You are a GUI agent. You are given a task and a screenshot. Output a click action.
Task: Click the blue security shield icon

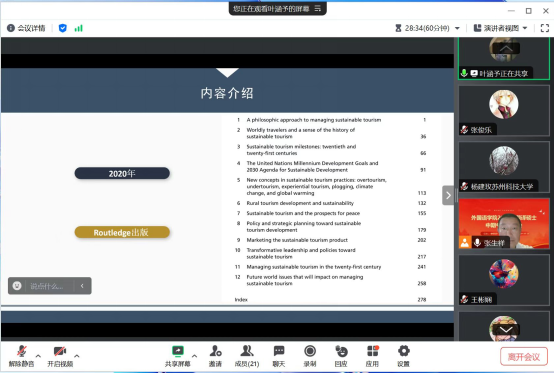(x=63, y=28)
